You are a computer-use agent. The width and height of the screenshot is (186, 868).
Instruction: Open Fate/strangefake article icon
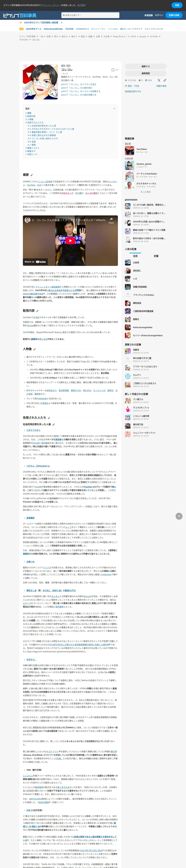pos(128,327)
